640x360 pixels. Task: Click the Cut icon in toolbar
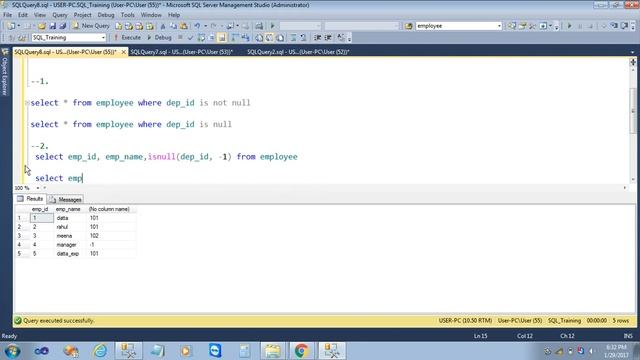tap(163, 26)
